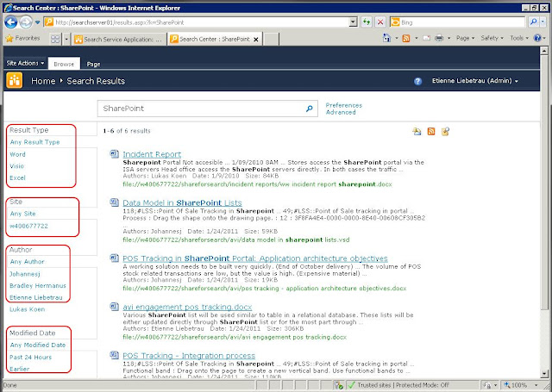The height and width of the screenshot is (392, 552).
Task: Open the Quick Tabs dropdown arrow
Action: [x=66, y=40]
